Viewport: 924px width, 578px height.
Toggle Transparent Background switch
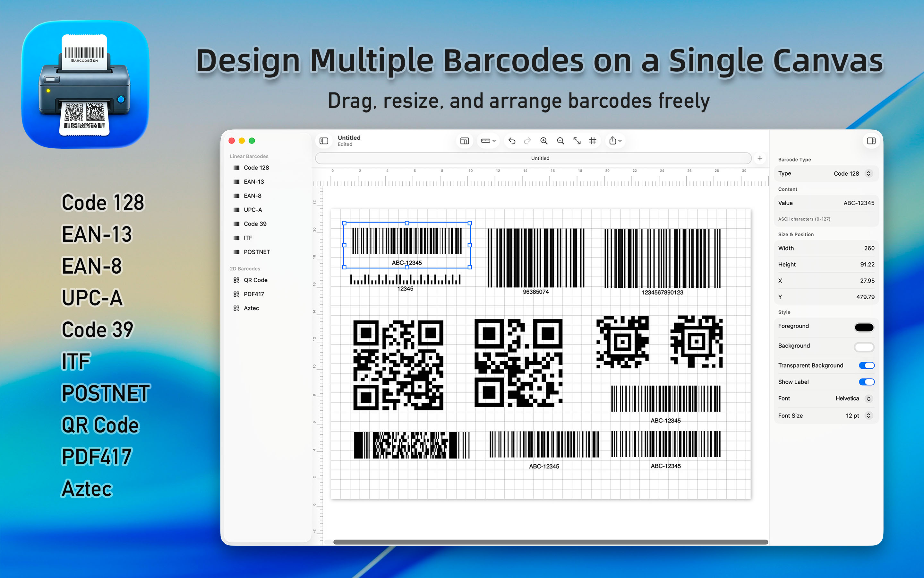(866, 366)
